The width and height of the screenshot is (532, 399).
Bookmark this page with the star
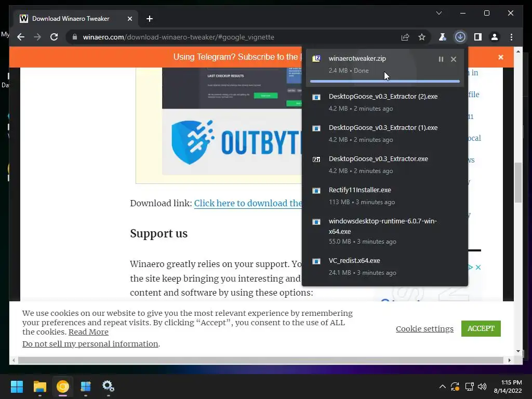pos(422,37)
